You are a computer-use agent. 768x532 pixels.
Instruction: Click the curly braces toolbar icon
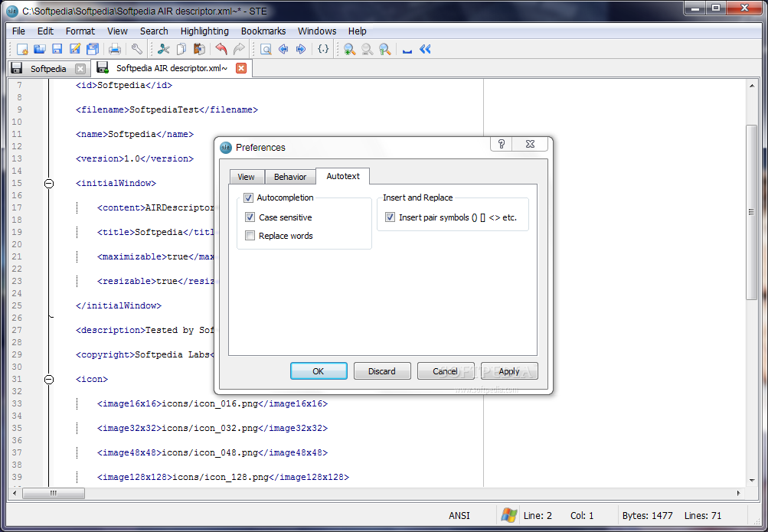[x=323, y=49]
